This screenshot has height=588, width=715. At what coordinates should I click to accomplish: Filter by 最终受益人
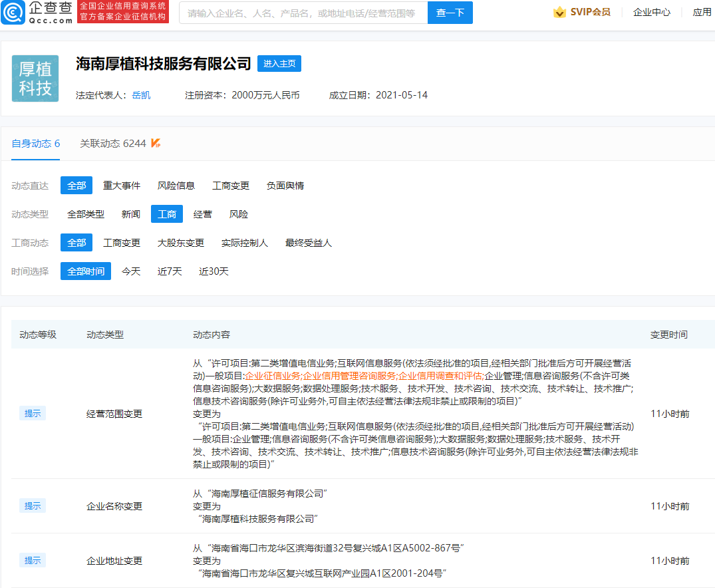pos(308,243)
